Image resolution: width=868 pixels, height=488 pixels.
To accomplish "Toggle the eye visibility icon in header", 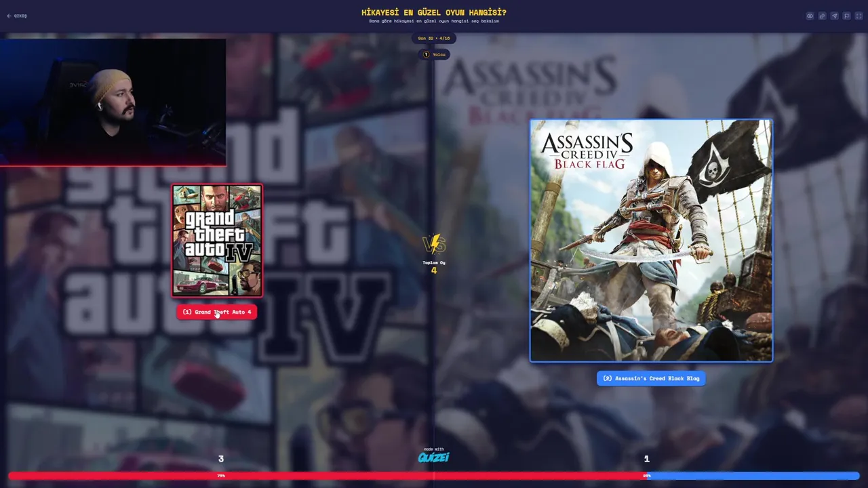I will 810,16.
